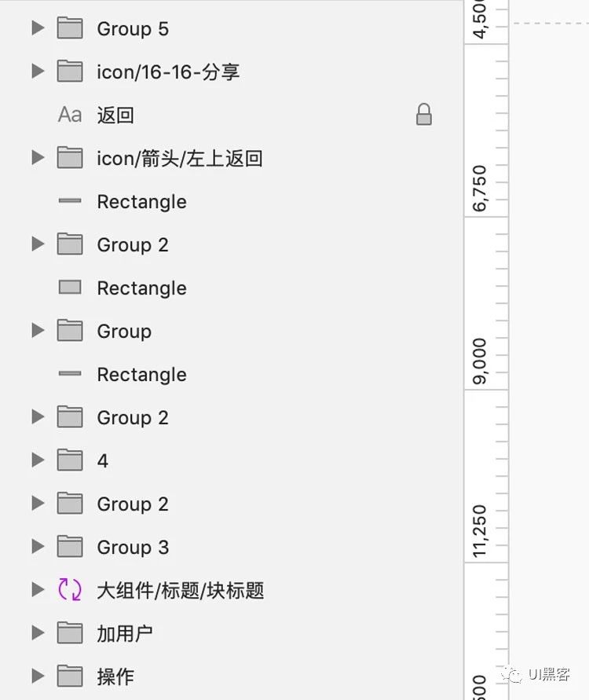Click the 加用户 group folder icon
This screenshot has width=589, height=700.
coord(70,633)
